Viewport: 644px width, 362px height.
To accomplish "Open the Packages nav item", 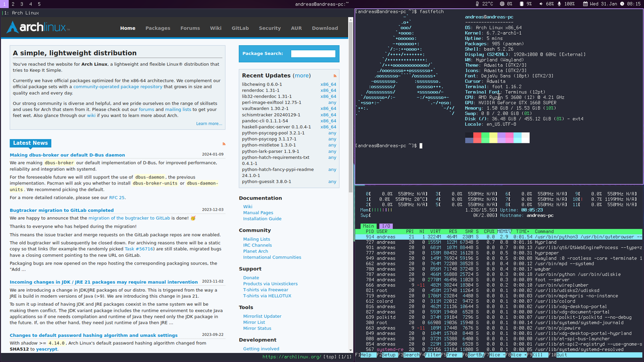I will coord(158,28).
